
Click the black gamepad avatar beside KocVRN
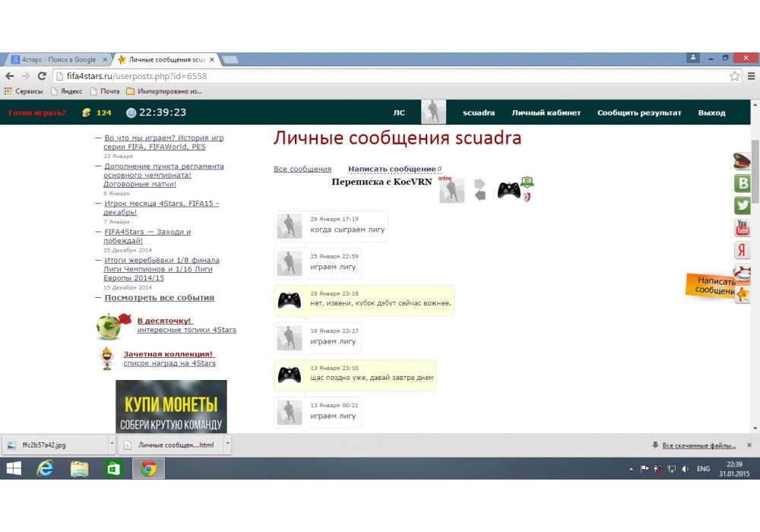point(508,190)
